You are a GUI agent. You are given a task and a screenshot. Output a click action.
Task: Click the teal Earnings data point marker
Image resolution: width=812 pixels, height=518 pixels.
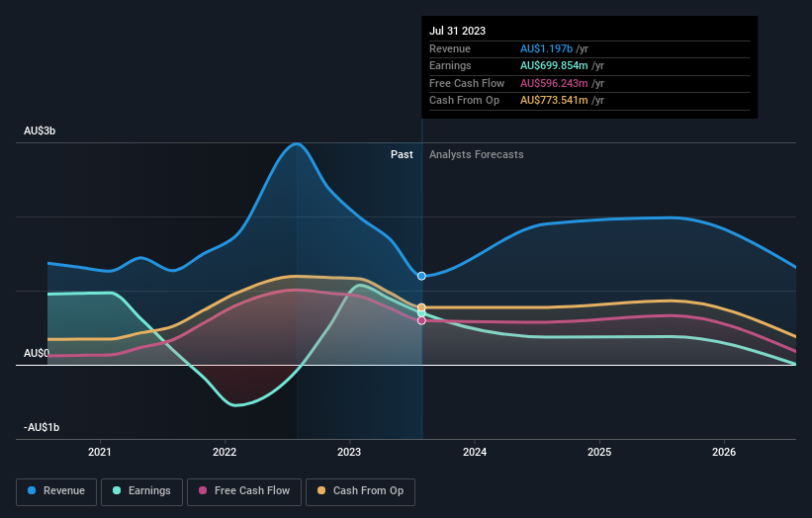click(421, 313)
